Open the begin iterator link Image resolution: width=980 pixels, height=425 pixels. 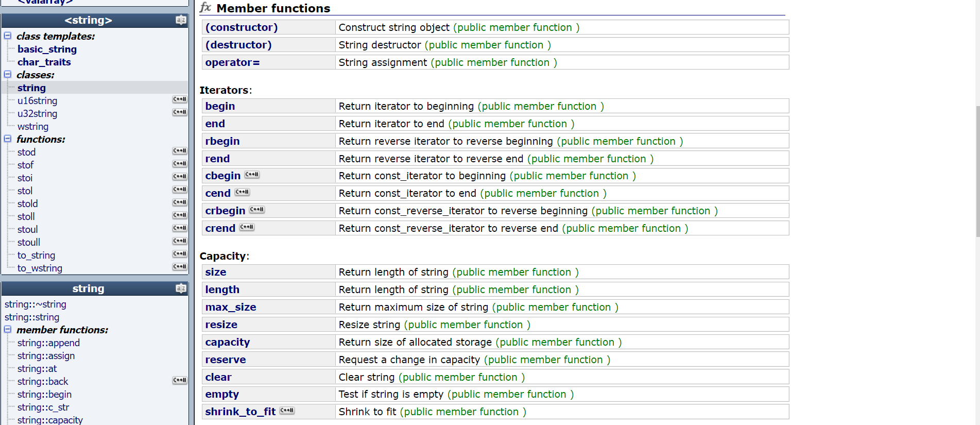pos(220,106)
